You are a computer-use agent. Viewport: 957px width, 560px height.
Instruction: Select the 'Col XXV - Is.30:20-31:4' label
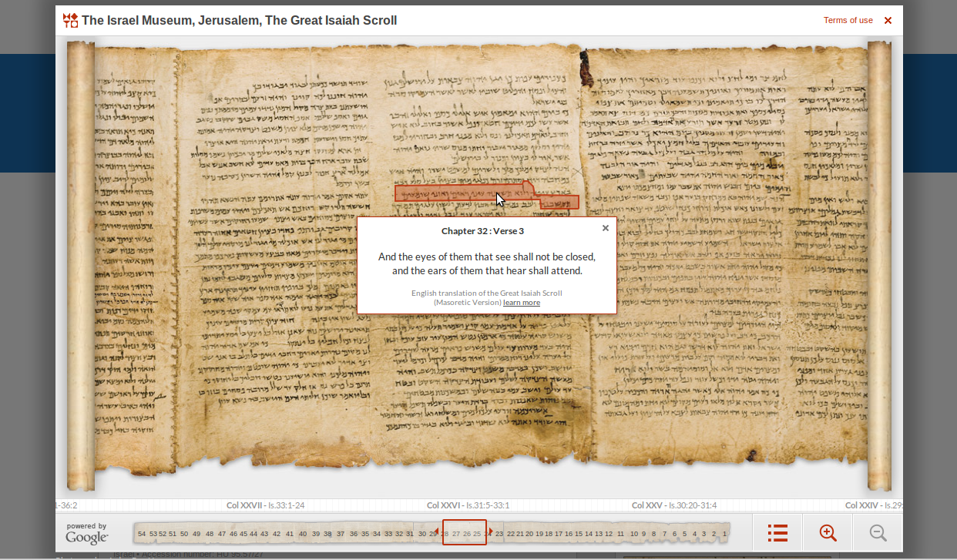[x=674, y=505]
